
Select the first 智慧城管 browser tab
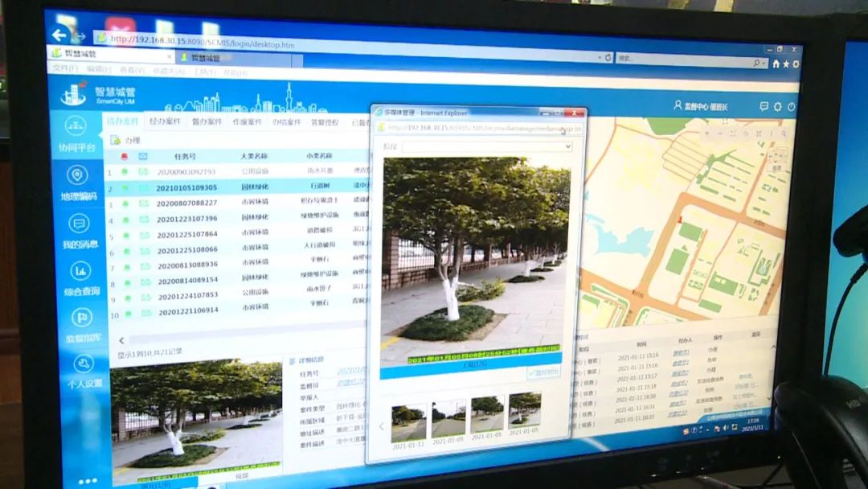point(111,54)
